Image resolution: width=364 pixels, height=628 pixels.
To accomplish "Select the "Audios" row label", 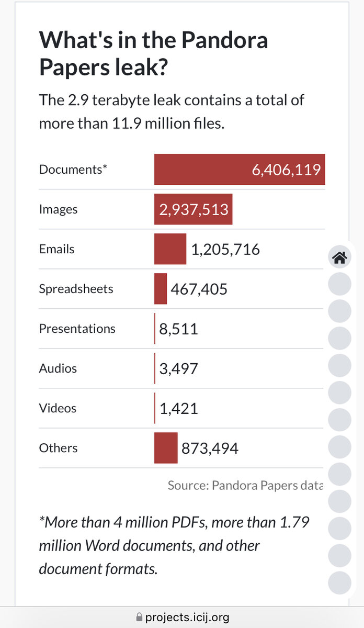I will (58, 368).
